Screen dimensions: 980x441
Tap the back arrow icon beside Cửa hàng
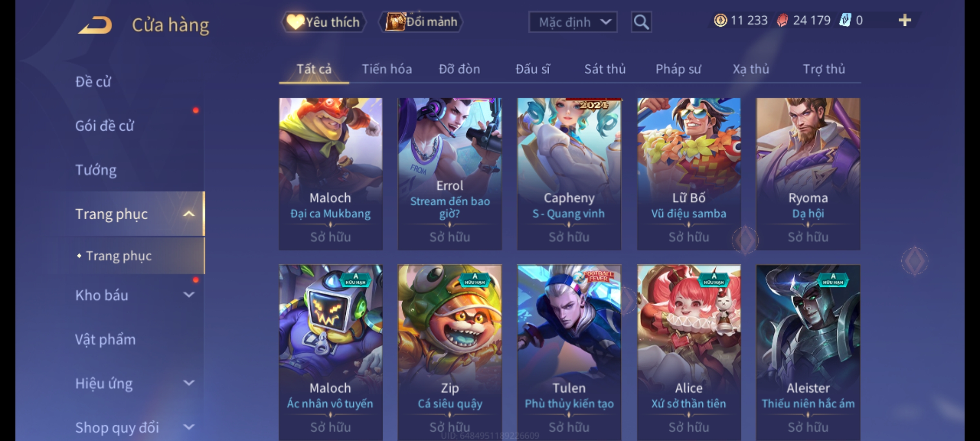(x=96, y=24)
